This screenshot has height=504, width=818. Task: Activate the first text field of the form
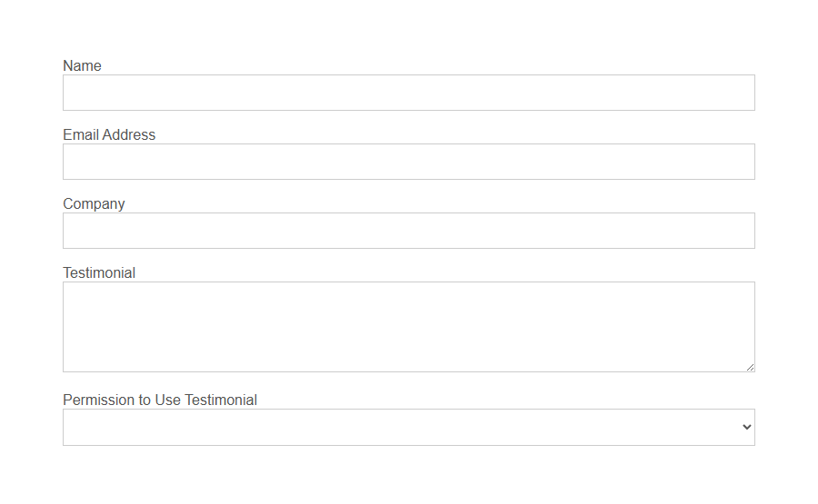[x=408, y=93]
